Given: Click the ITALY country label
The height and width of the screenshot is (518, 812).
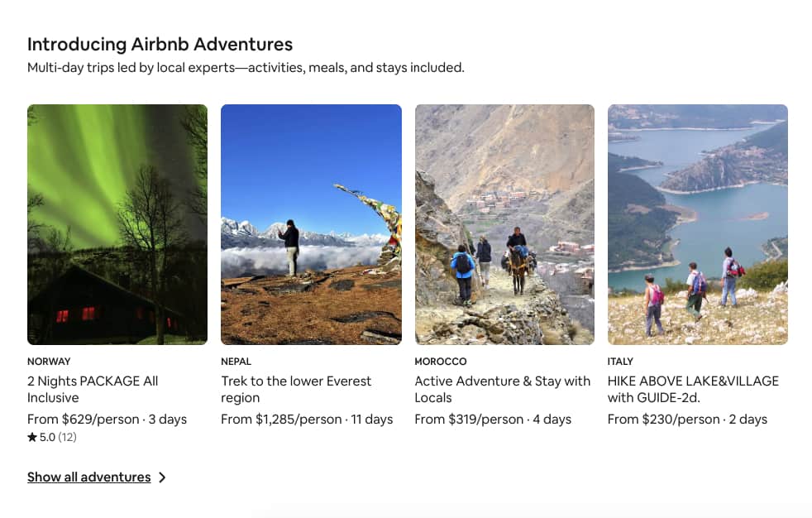Looking at the screenshot, I should pos(620,362).
